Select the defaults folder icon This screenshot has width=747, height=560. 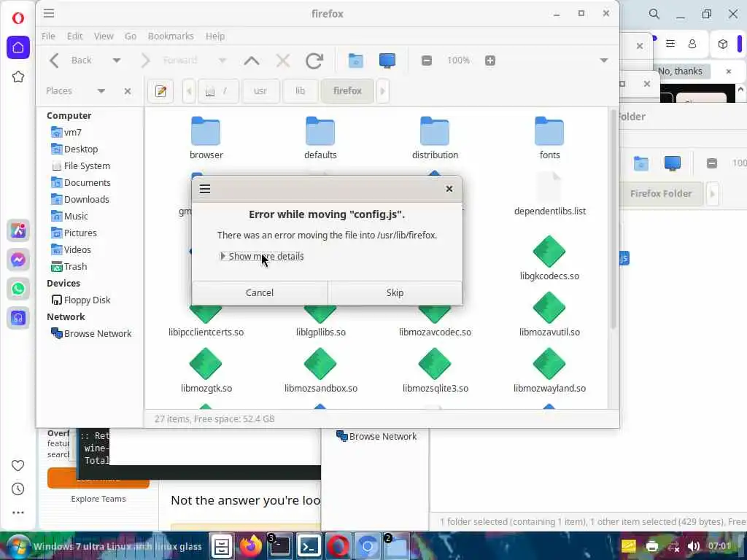[320, 131]
